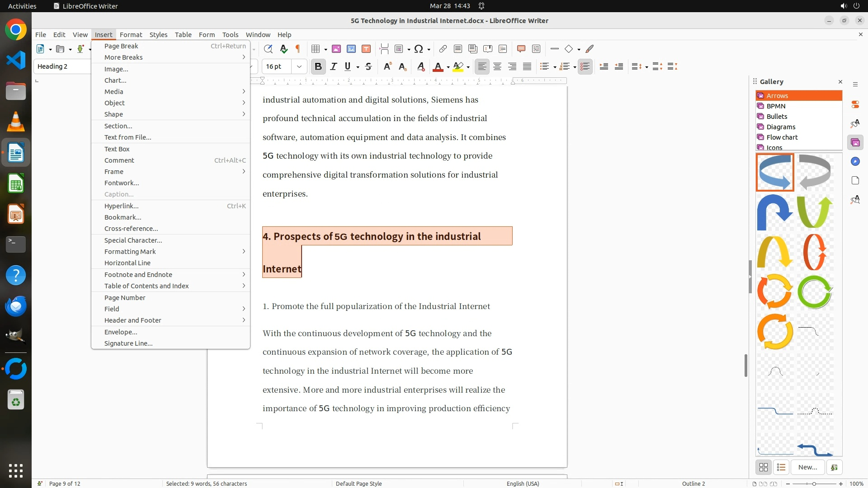The image size is (868, 488).
Task: Click Toggle Formatting Marks pilcrow icon
Action: 298,49
